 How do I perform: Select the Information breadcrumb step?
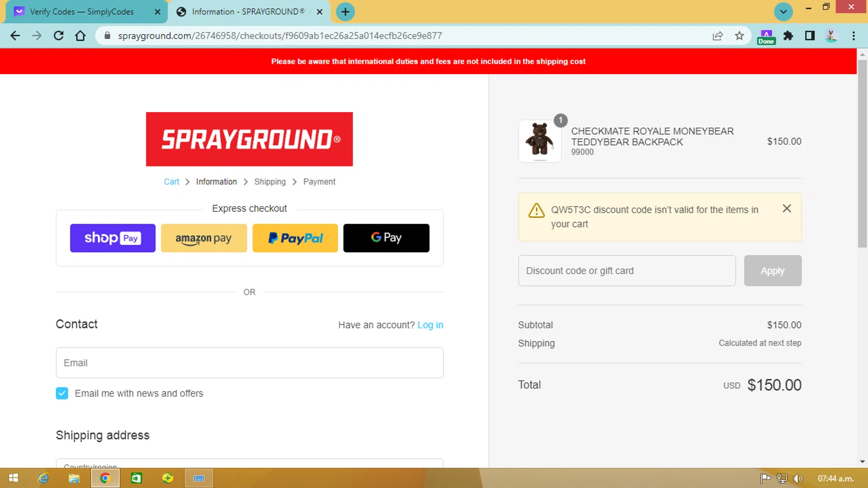(216, 182)
